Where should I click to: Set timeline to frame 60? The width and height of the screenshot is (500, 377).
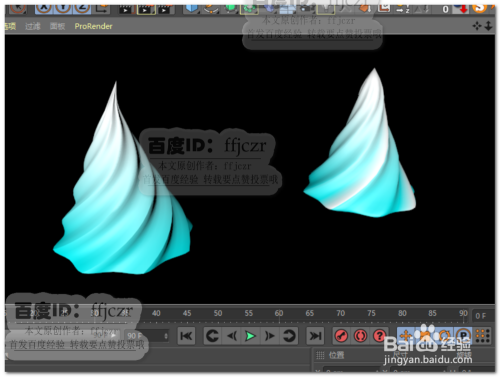(279, 313)
